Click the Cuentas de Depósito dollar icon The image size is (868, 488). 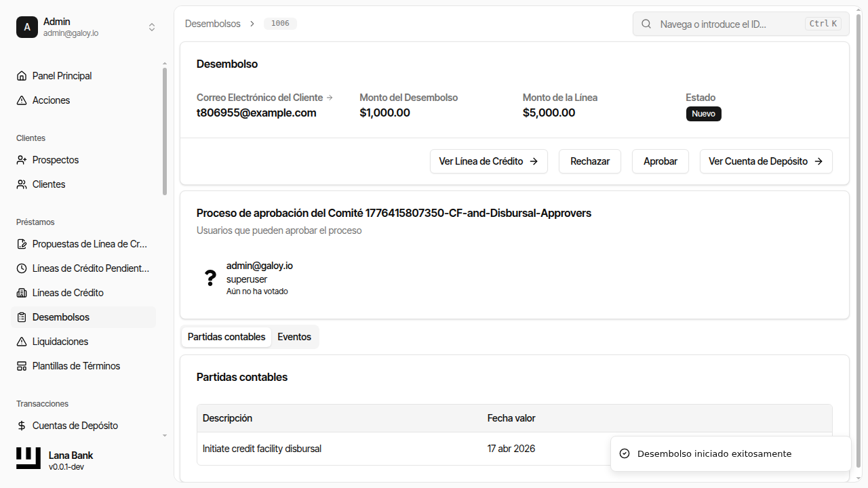(x=22, y=426)
